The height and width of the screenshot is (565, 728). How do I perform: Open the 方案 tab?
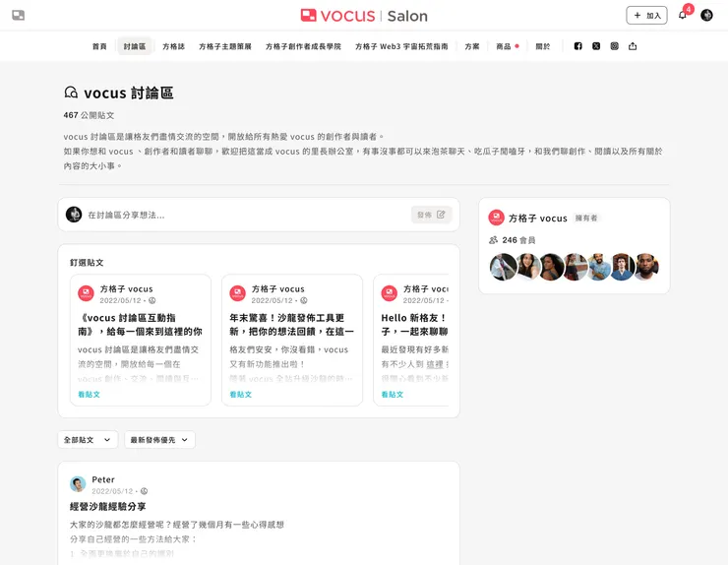click(472, 46)
